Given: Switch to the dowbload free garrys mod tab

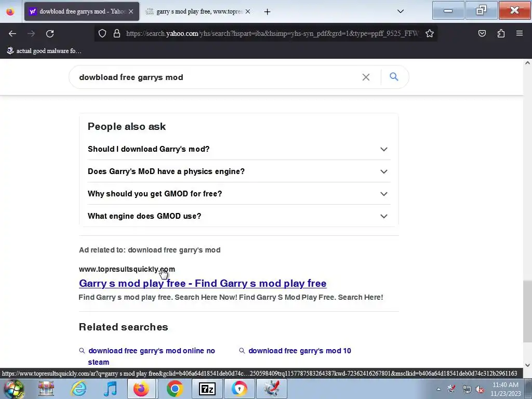Looking at the screenshot, I should point(82,11).
